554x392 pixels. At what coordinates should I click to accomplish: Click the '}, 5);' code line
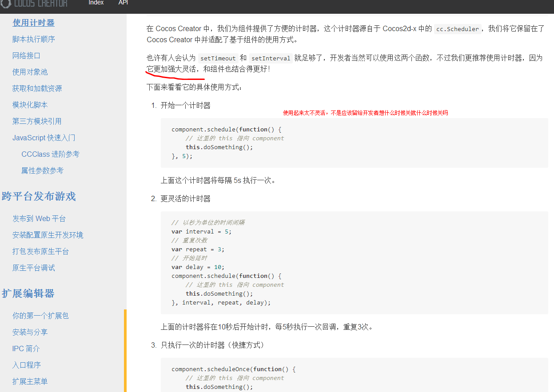click(182, 156)
